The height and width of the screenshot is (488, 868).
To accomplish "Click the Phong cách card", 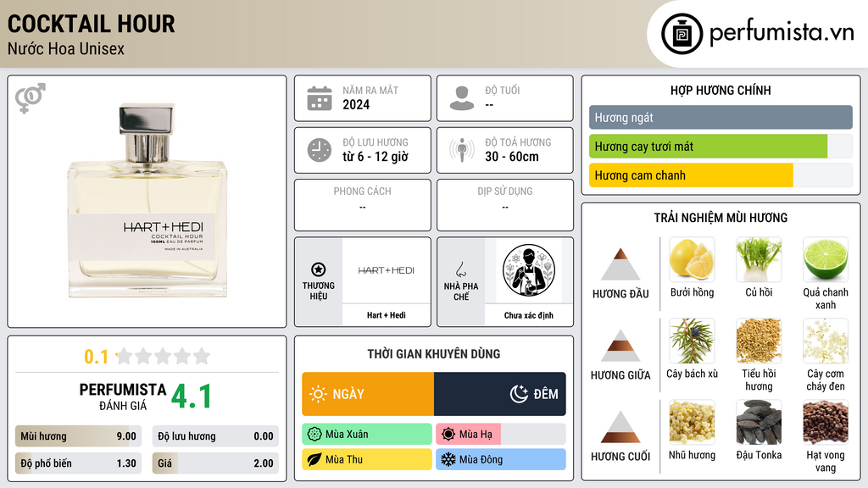I will (x=363, y=205).
